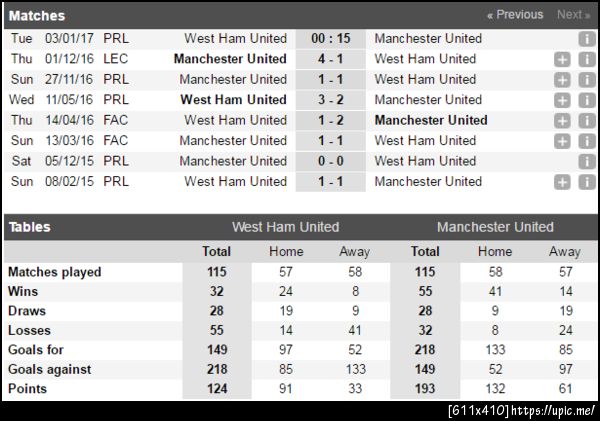Open the 4 - 1 score link
The image size is (600, 421).
click(330, 59)
